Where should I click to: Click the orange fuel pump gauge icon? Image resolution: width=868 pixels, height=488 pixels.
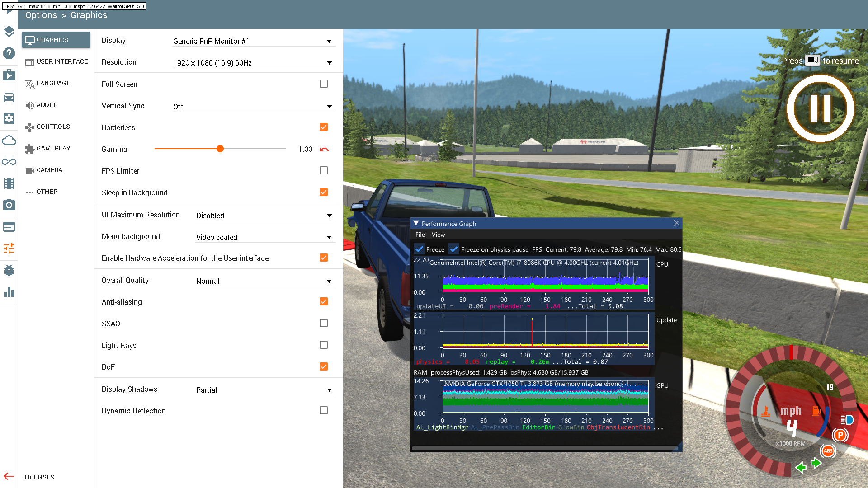pos(816,411)
